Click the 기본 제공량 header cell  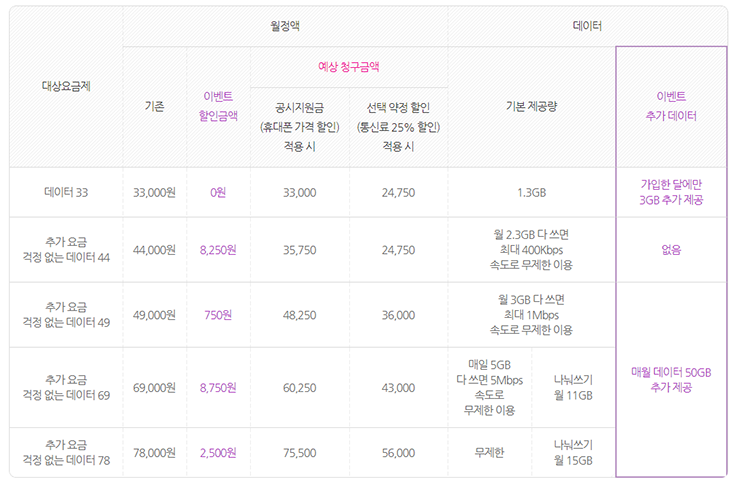click(x=531, y=106)
